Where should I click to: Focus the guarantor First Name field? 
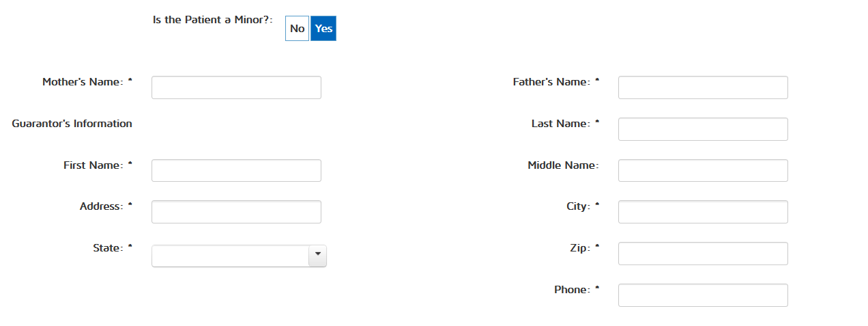[236, 171]
